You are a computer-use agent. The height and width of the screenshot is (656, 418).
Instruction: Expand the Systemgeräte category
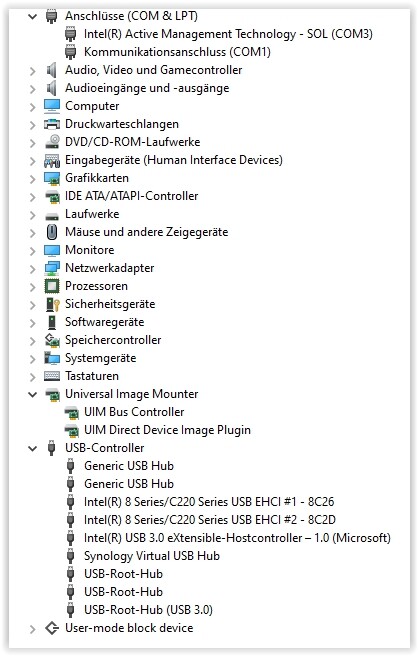32,359
